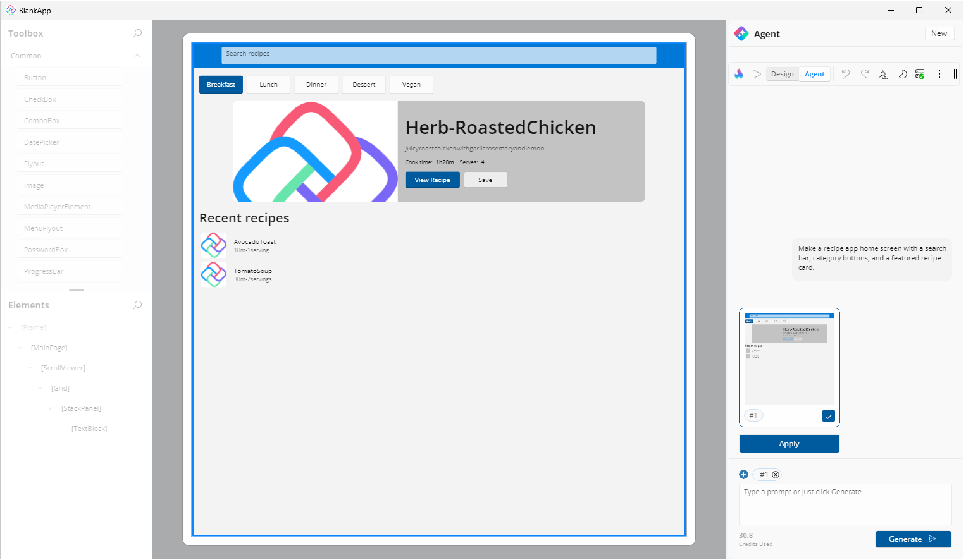Screen dimensions: 966x560
Task: Collapse the [StackPanel] tree node
Action: pyautogui.click(x=51, y=408)
